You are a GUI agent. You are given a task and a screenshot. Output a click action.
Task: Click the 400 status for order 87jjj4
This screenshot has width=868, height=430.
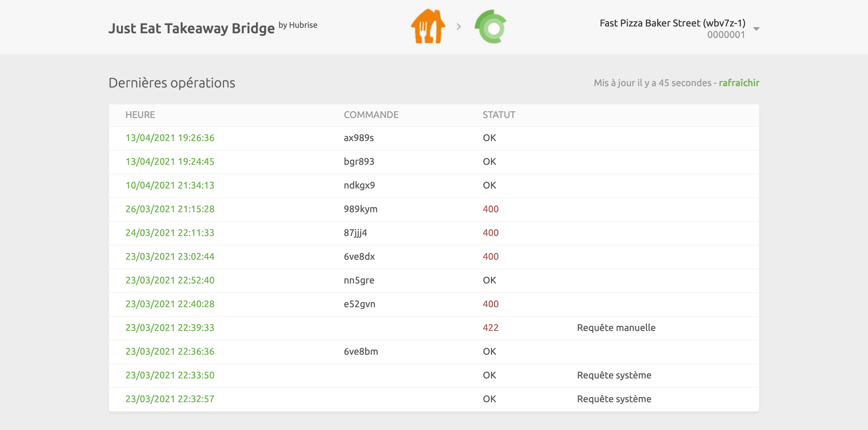491,233
